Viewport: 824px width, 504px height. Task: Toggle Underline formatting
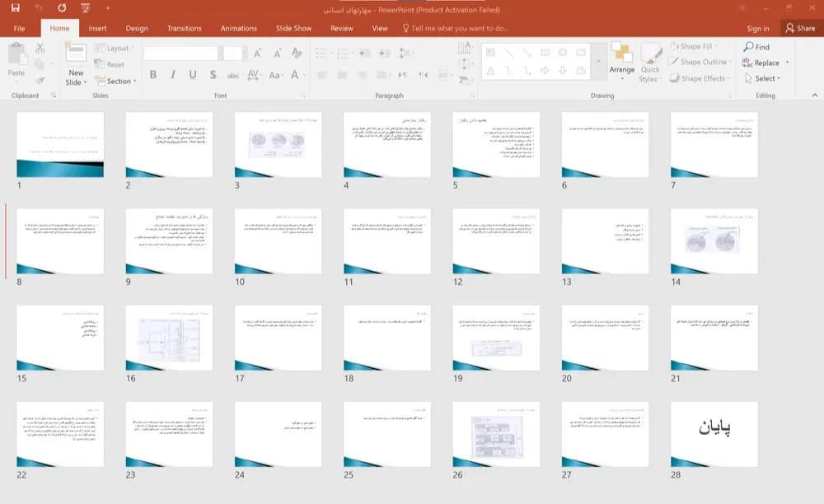tap(193, 75)
